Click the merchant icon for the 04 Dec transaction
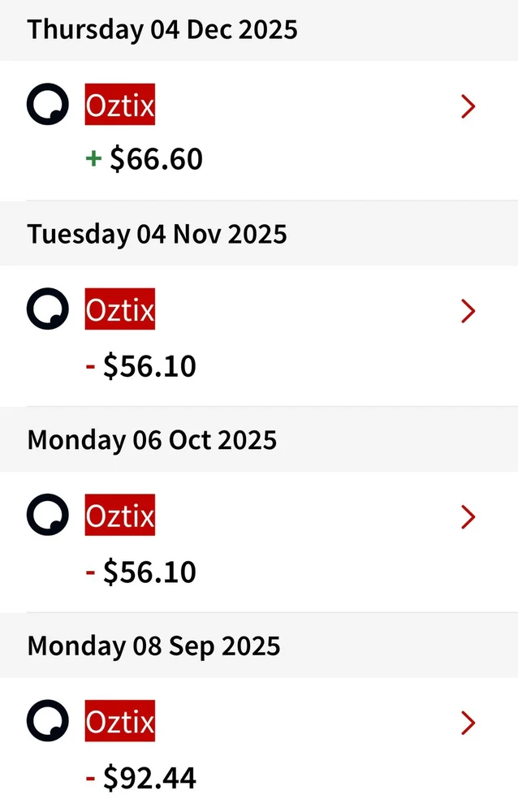Screen dimensions: 518x812 point(47,106)
